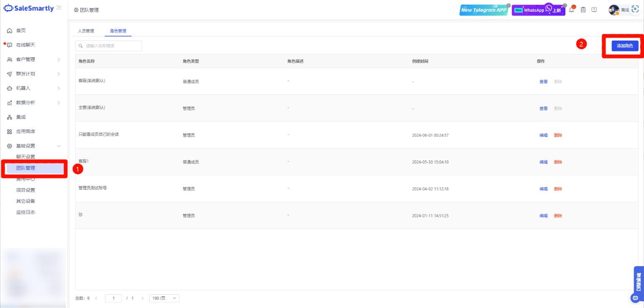The image size is (644, 308).
Task: Click the clipboard icon in the top bar
Action: click(583, 10)
